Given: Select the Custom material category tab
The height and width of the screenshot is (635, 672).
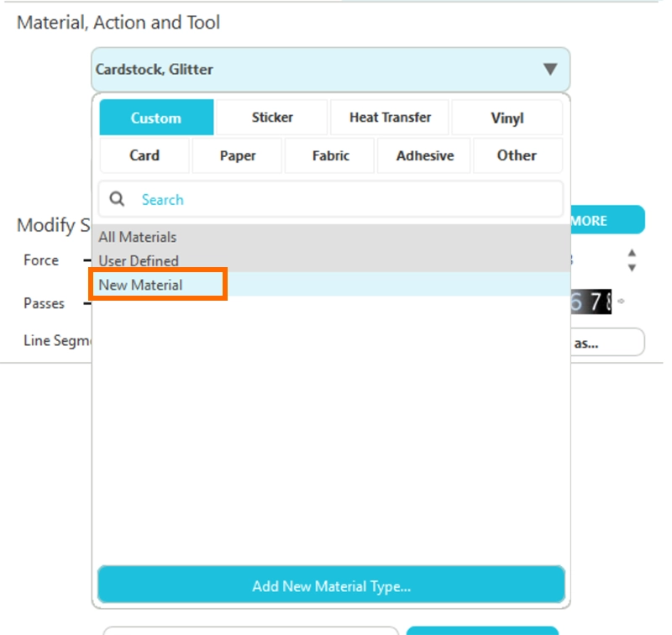Looking at the screenshot, I should click(x=156, y=118).
